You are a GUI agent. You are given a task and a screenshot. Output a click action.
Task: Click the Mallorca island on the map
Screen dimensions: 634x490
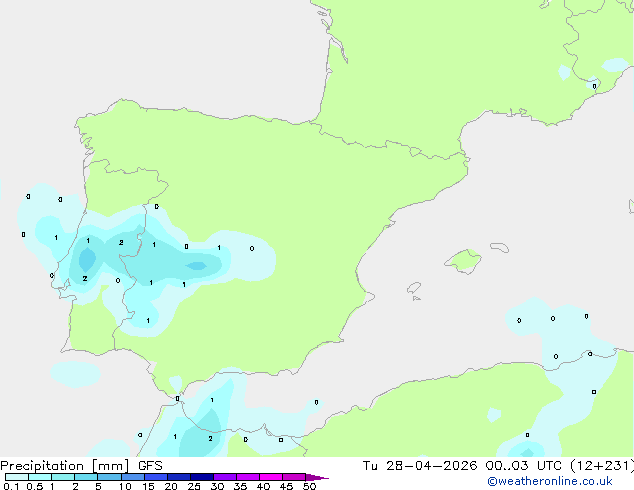point(463,262)
